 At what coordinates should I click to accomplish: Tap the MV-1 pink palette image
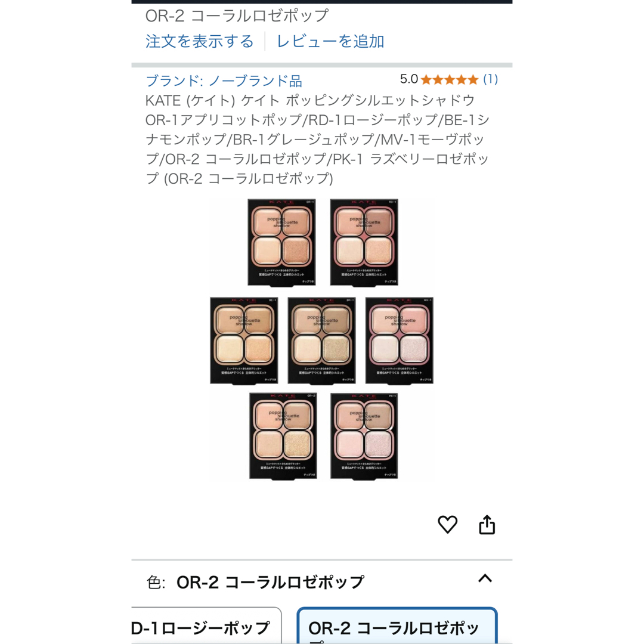(399, 340)
